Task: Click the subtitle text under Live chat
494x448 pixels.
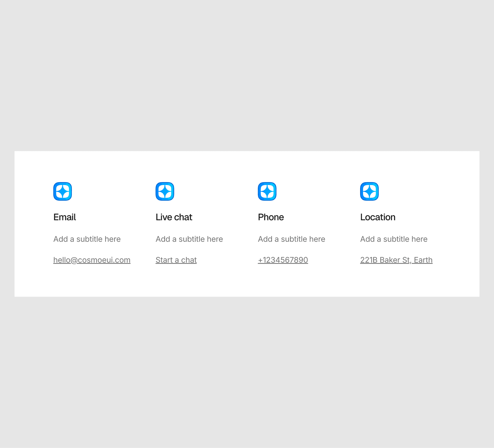Action: click(189, 239)
